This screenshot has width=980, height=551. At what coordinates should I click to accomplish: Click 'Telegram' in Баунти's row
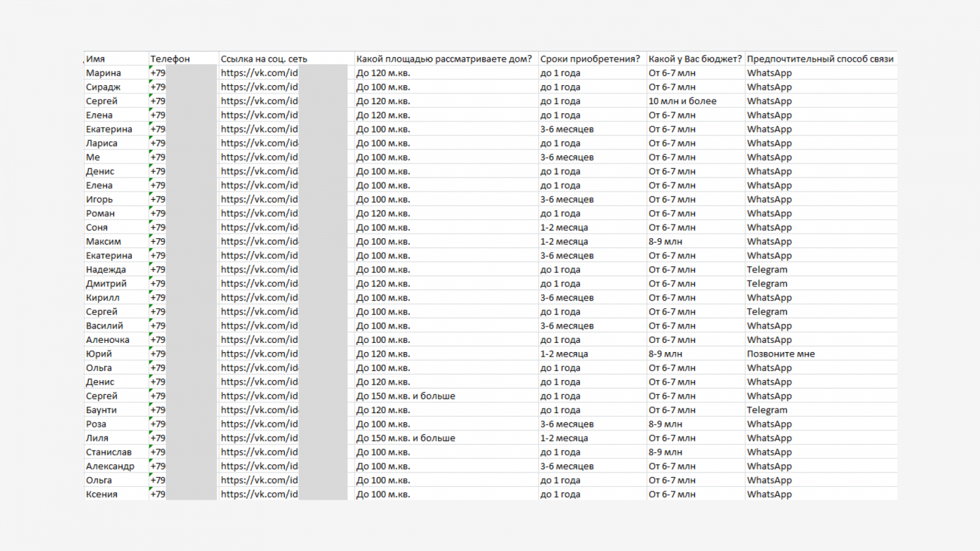coord(767,411)
